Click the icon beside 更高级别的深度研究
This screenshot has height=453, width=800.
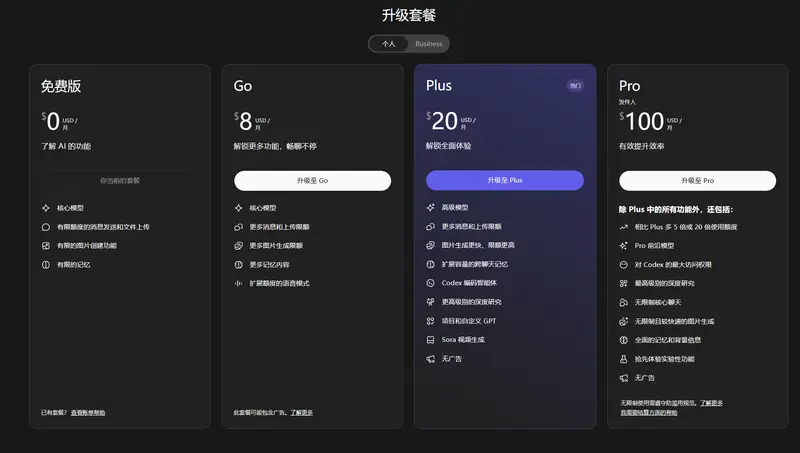(x=431, y=302)
